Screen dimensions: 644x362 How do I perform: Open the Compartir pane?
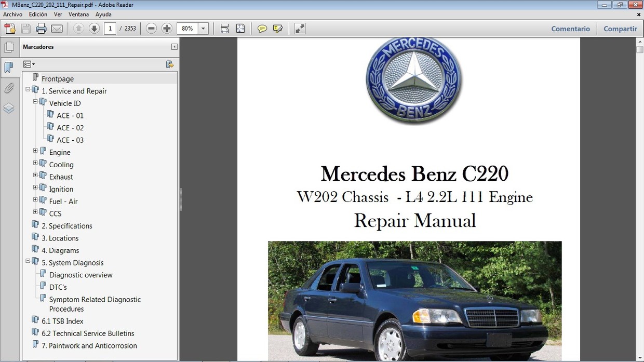[620, 29]
